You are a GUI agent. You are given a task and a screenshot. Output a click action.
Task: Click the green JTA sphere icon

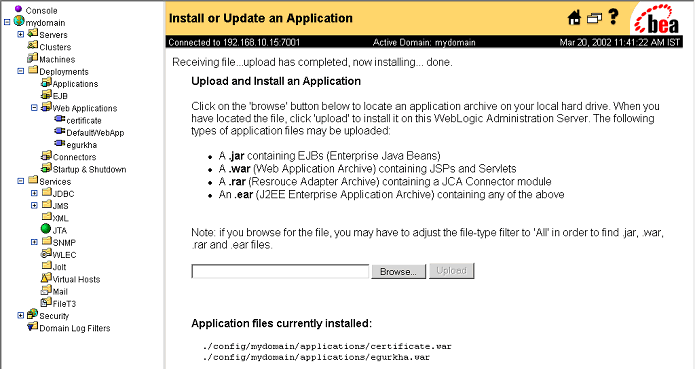[x=46, y=229]
